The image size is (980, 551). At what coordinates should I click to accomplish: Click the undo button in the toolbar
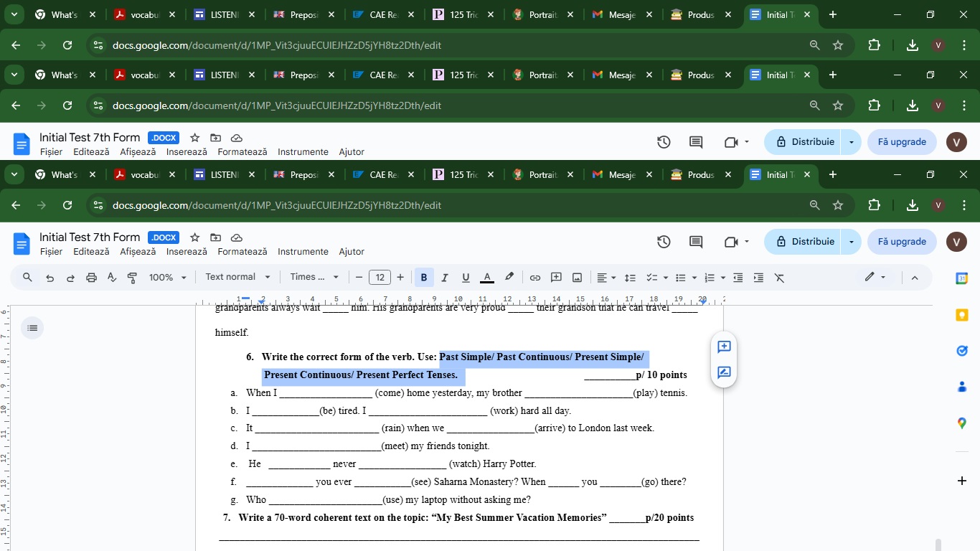(x=50, y=278)
